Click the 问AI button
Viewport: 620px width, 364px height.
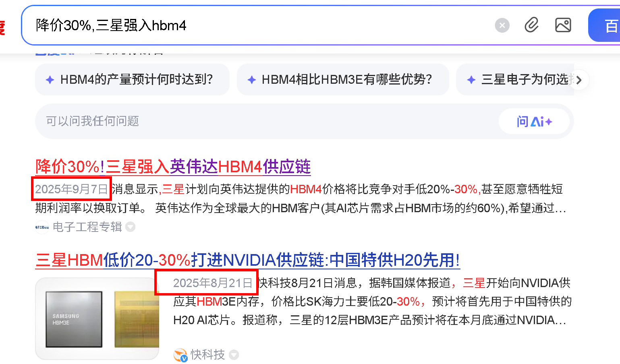[x=534, y=121]
